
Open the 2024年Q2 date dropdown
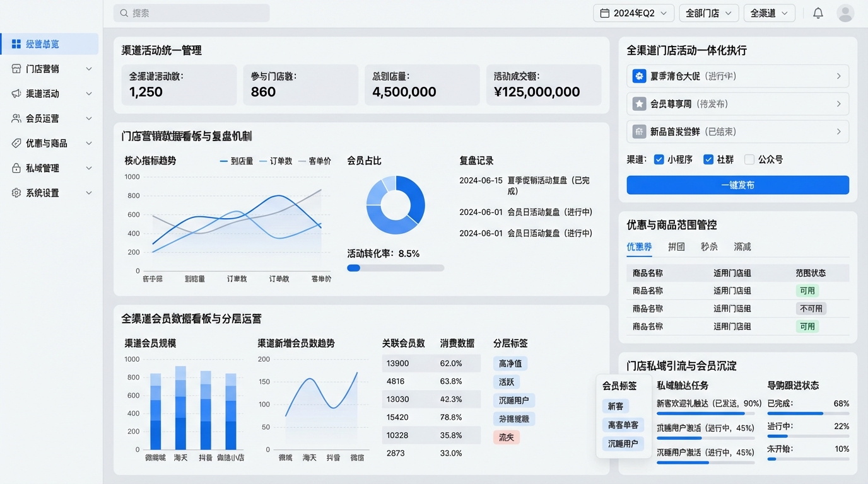[633, 13]
